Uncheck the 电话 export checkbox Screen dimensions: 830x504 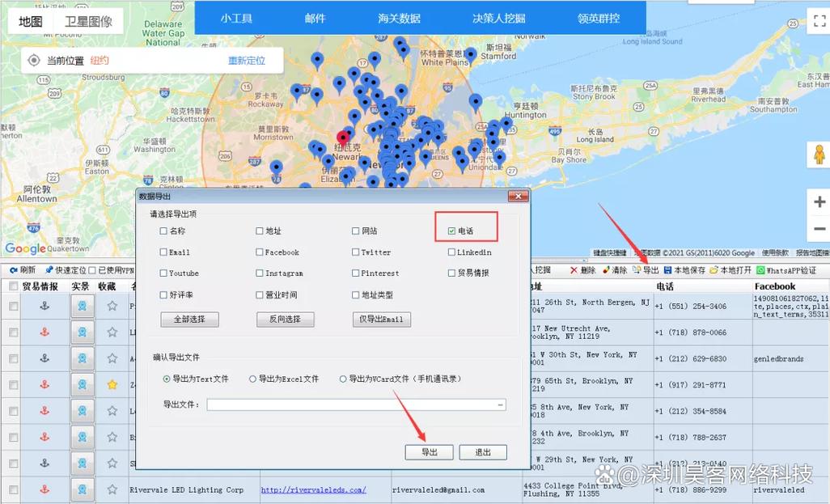[451, 231]
